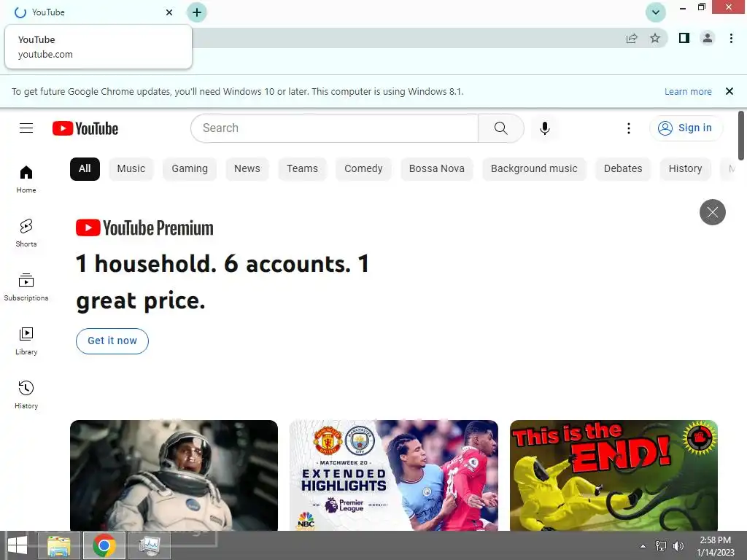Open the Windows Start button
Viewport: 747px width, 560px height.
pos(18,545)
